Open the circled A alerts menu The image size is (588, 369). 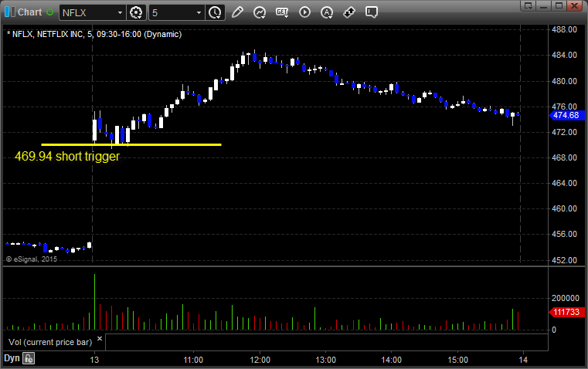pyautogui.click(x=327, y=12)
